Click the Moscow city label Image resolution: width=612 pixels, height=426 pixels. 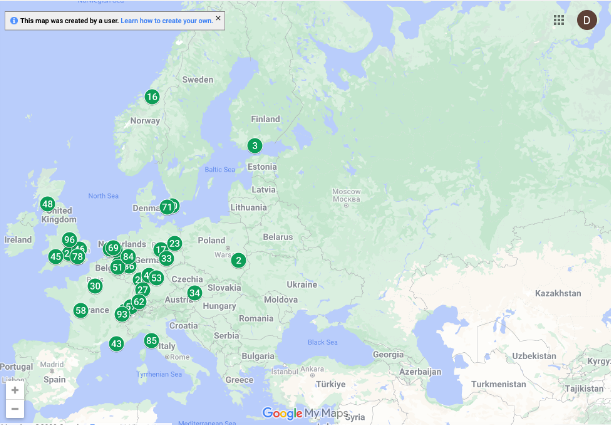pyautogui.click(x=346, y=195)
